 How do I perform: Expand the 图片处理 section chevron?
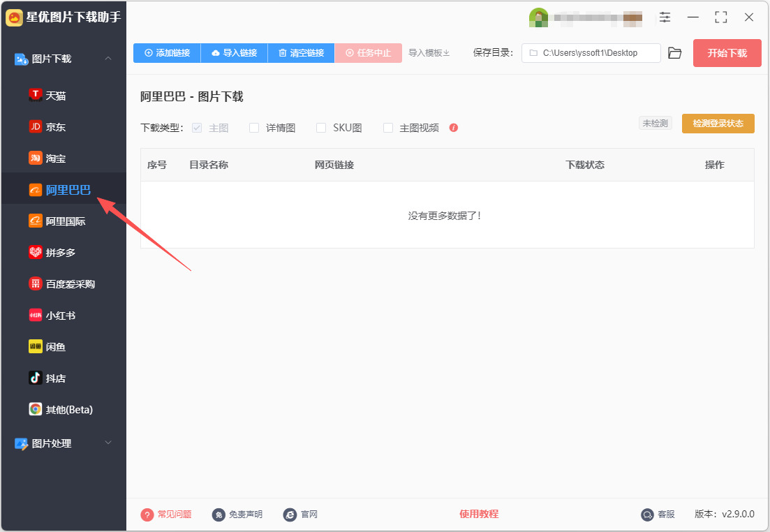coord(108,443)
